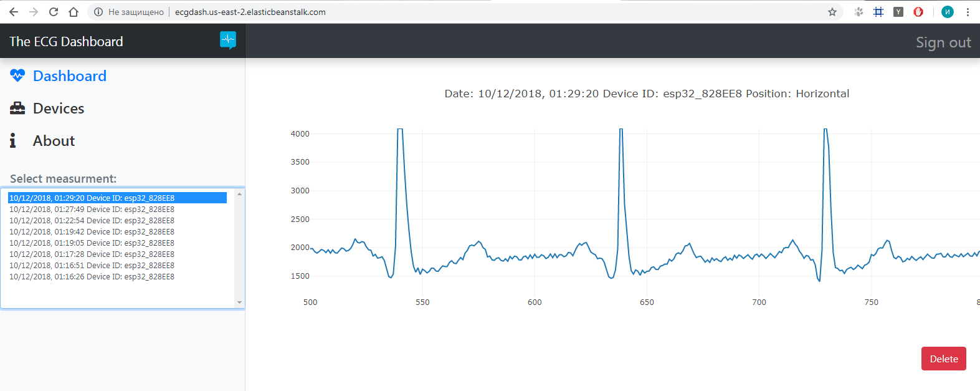Screen dimensions: 980x391
Task: Go to browser home page
Action: tap(74, 12)
